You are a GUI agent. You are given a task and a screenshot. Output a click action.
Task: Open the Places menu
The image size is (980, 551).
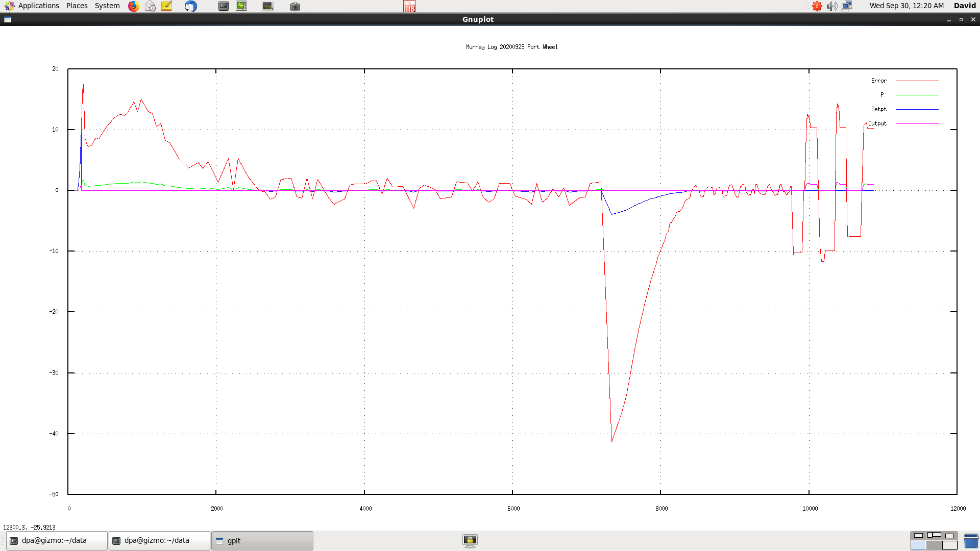77,6
